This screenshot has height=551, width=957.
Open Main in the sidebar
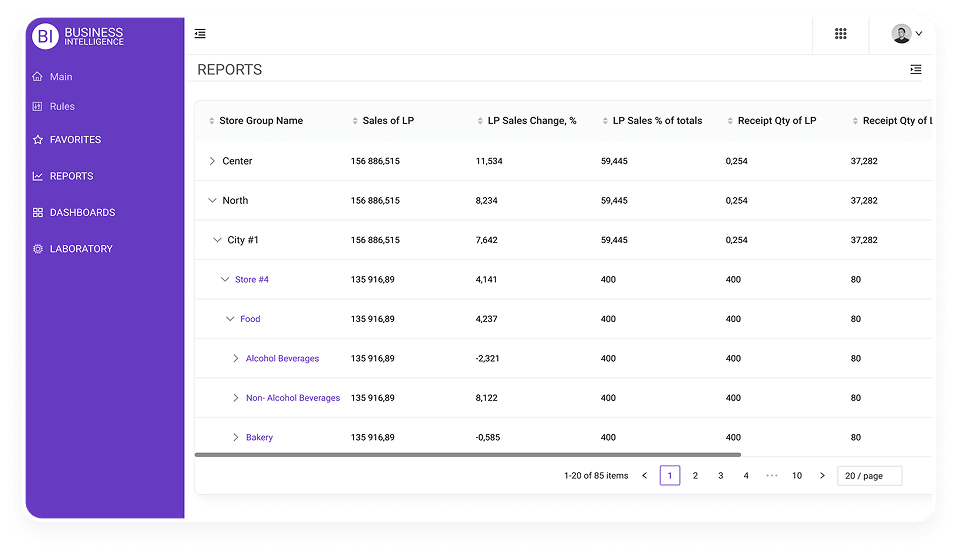pyautogui.click(x=61, y=77)
